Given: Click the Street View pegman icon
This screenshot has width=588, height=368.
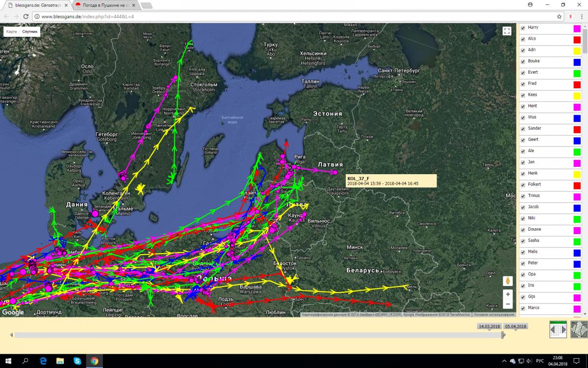Looking at the screenshot, I should [508, 281].
